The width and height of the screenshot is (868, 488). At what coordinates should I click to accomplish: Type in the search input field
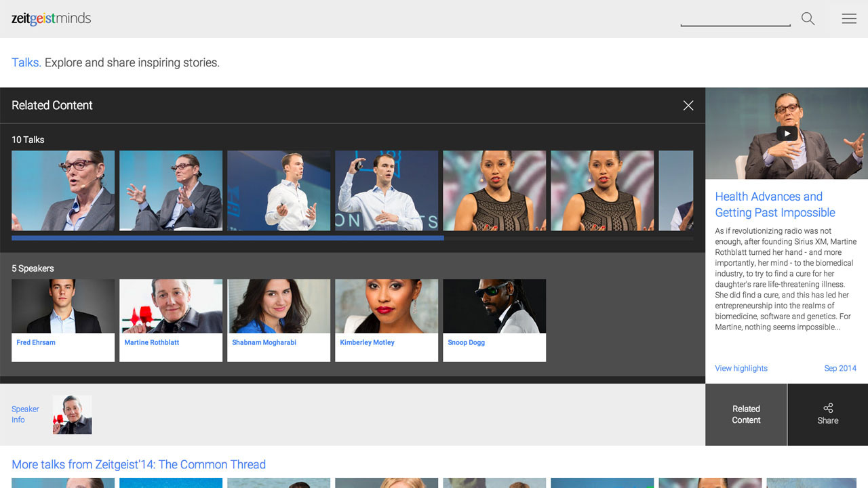tap(735, 18)
